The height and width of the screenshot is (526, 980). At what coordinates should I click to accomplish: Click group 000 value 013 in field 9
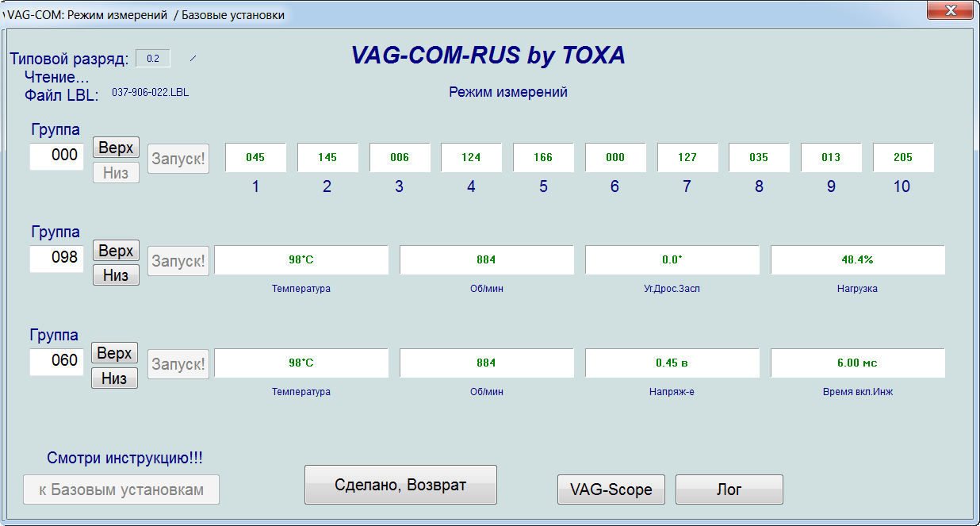pos(831,157)
